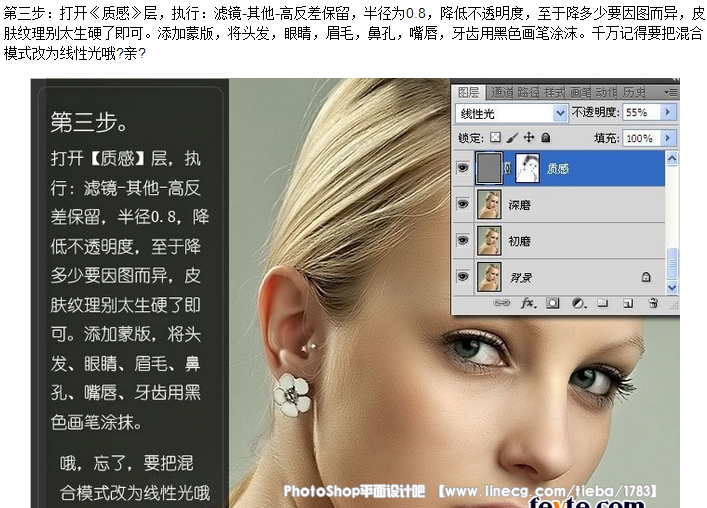Select gray thumbnail of 质感 layer

tap(489, 168)
